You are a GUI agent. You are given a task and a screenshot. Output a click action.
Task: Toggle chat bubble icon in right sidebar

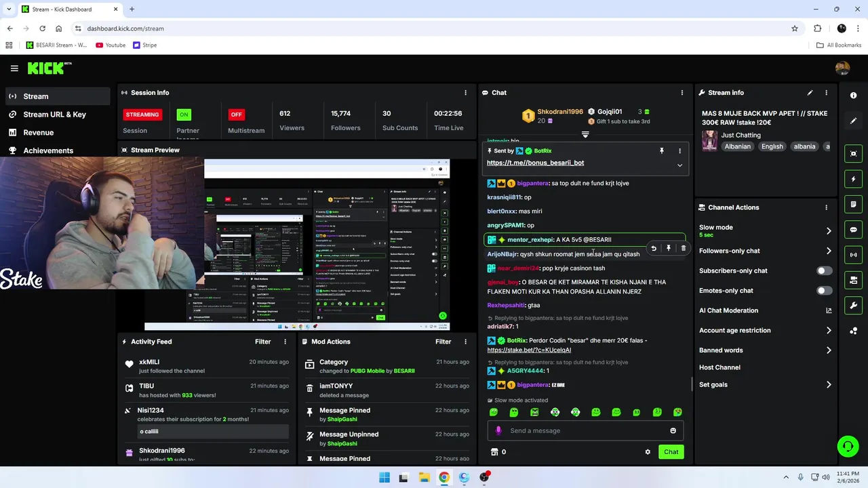853,230
